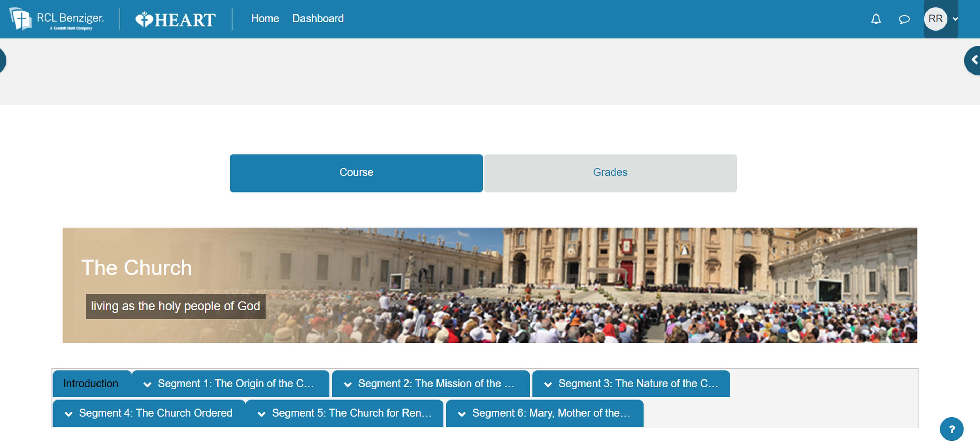Open the Dashboard link
This screenshot has height=444, width=980.
tap(318, 18)
